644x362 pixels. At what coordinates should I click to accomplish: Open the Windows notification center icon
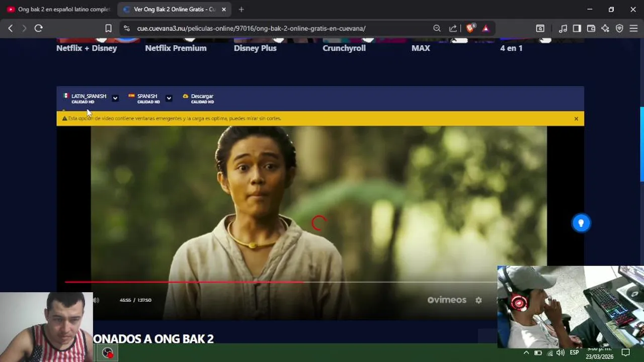tap(626, 353)
